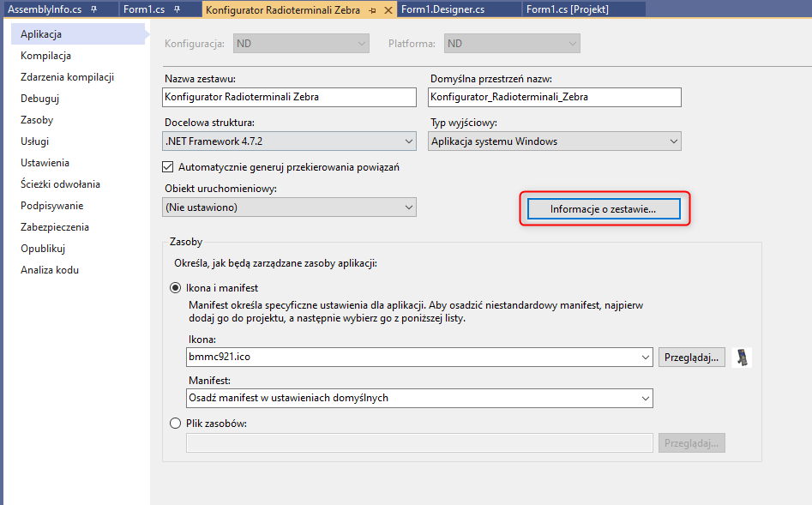Expand the Obiekt uruchomieniowy dropdown
This screenshot has width=812, height=505.
pyautogui.click(x=408, y=207)
